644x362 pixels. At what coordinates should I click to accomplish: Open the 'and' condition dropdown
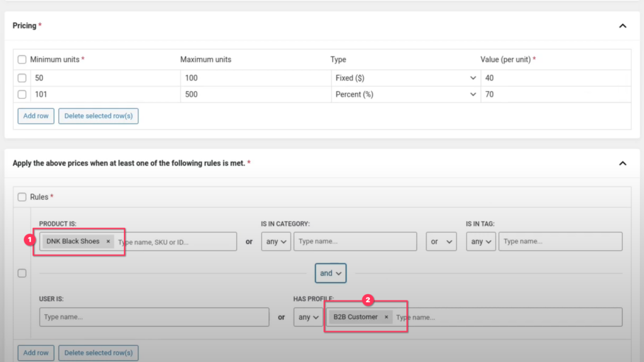tap(331, 273)
